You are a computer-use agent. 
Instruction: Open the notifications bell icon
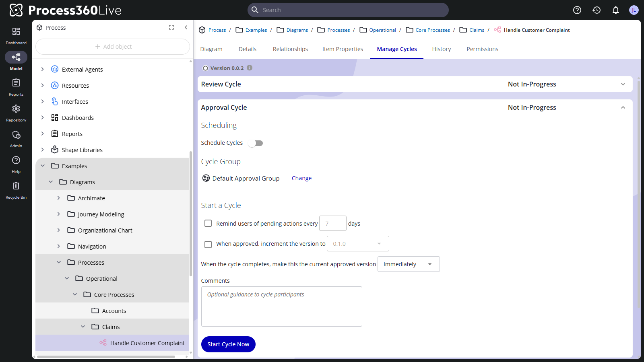click(x=616, y=10)
